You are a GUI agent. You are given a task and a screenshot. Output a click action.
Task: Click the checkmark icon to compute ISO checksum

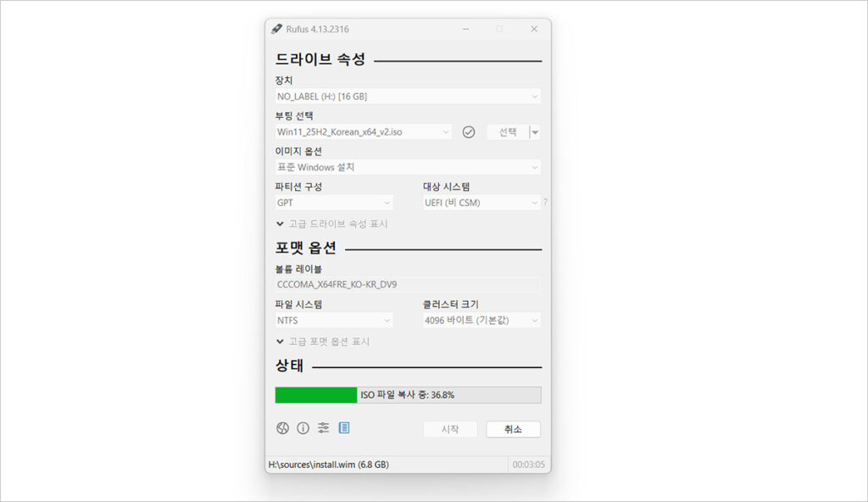coord(469,132)
